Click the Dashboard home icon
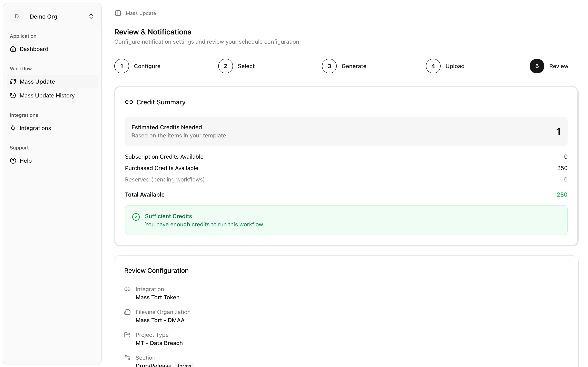Screen dimensions: 588x367 coord(13,49)
